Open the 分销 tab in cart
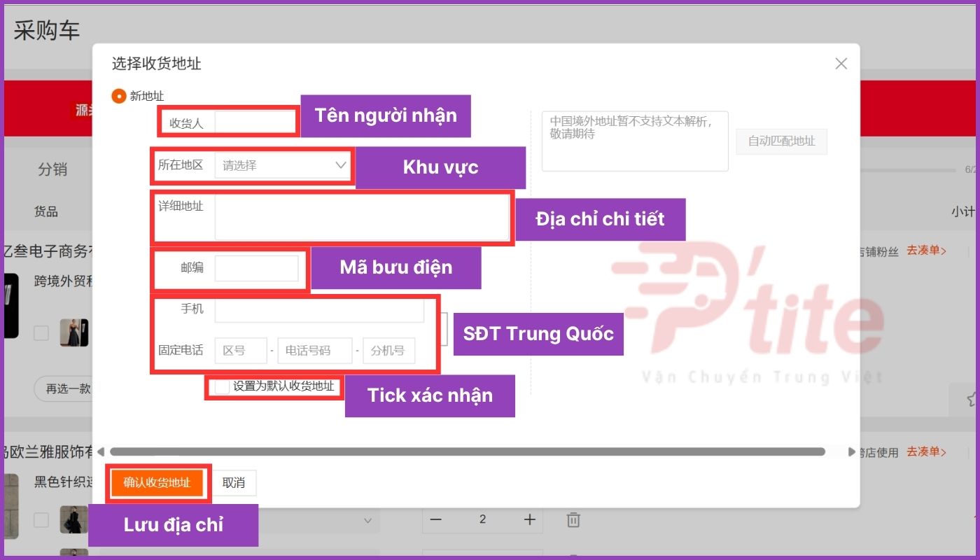This screenshot has height=560, width=980. coord(52,169)
